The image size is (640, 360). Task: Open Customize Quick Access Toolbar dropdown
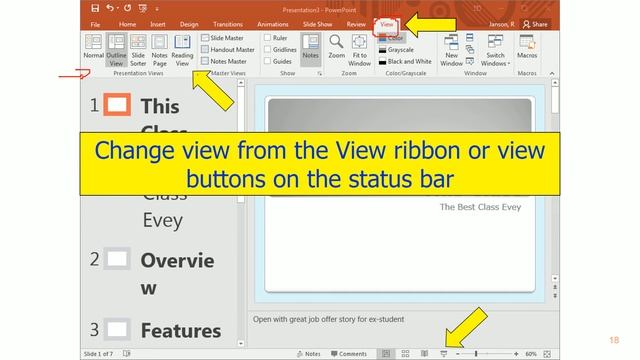pyautogui.click(x=157, y=8)
